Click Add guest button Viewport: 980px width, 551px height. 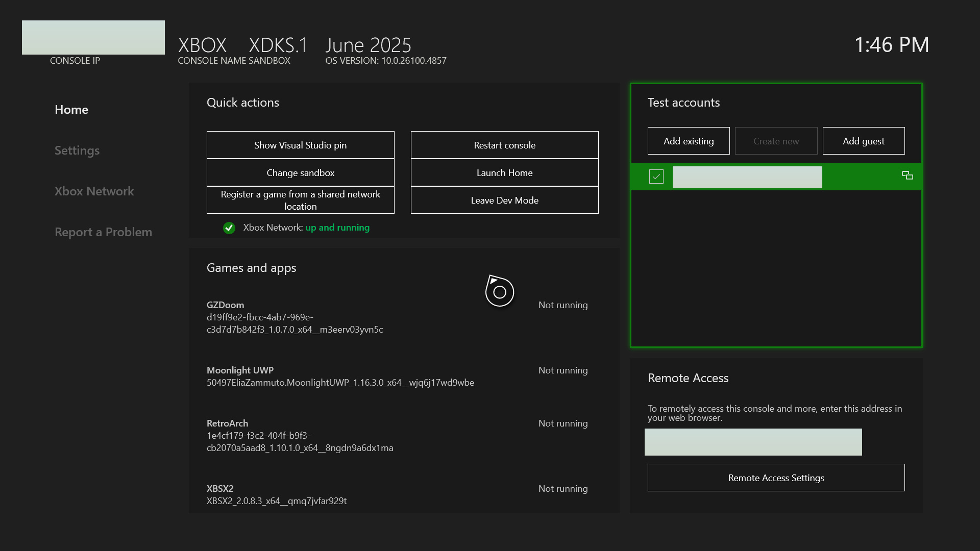864,141
